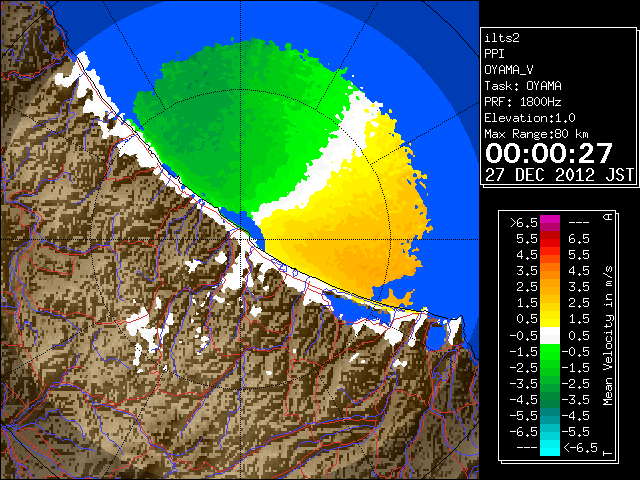Select the "PPI" scan type text
The width and height of the screenshot is (640, 480).
coord(494,54)
